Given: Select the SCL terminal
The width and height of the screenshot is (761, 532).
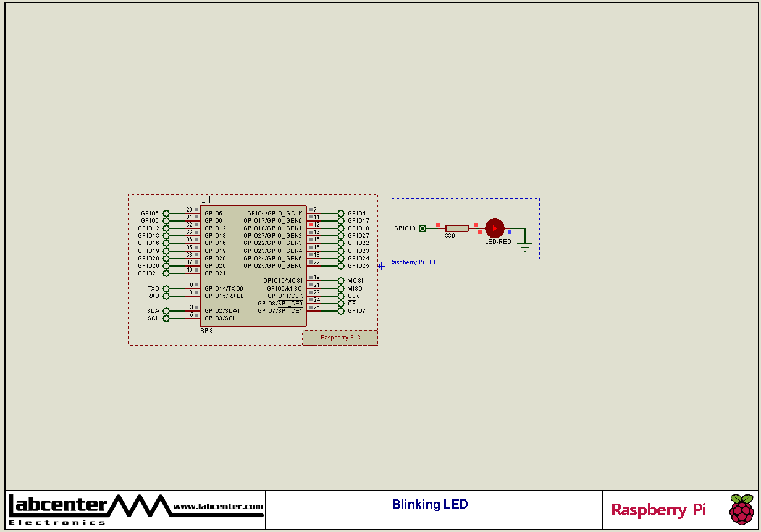Looking at the screenshot, I should (165, 318).
